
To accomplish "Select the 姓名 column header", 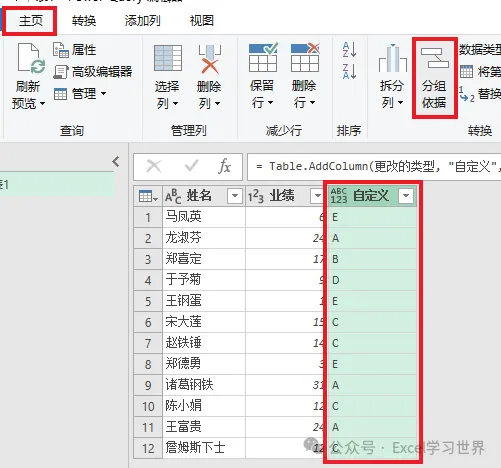I will 203,196.
